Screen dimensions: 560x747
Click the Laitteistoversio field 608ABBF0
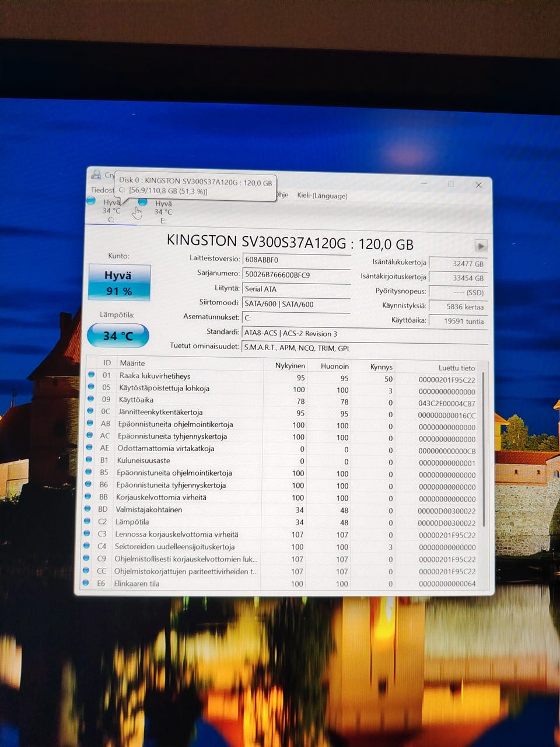coord(296,260)
